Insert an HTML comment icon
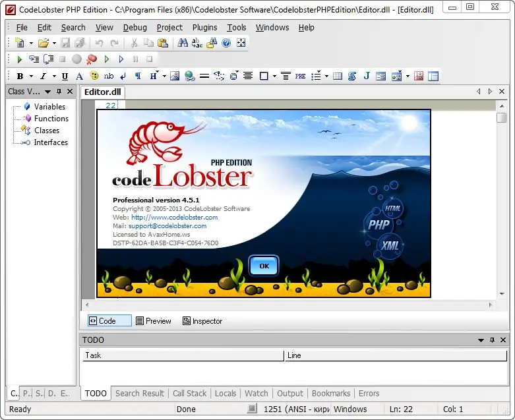This screenshot has height=420, width=515. [219, 76]
